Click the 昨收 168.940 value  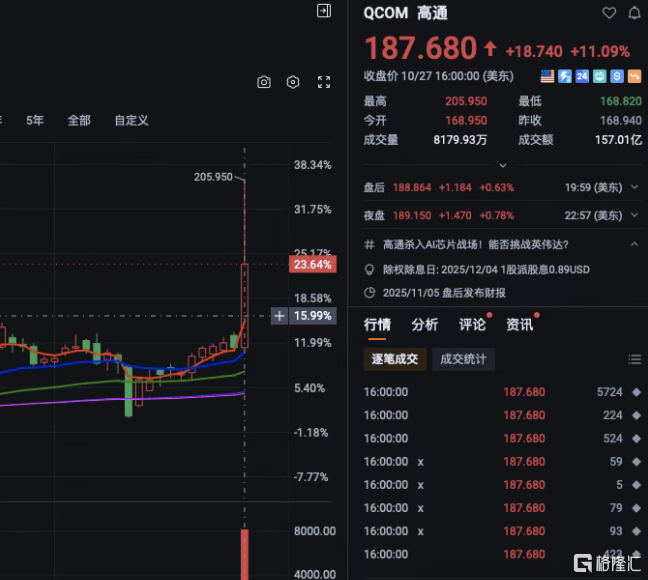(x=621, y=120)
